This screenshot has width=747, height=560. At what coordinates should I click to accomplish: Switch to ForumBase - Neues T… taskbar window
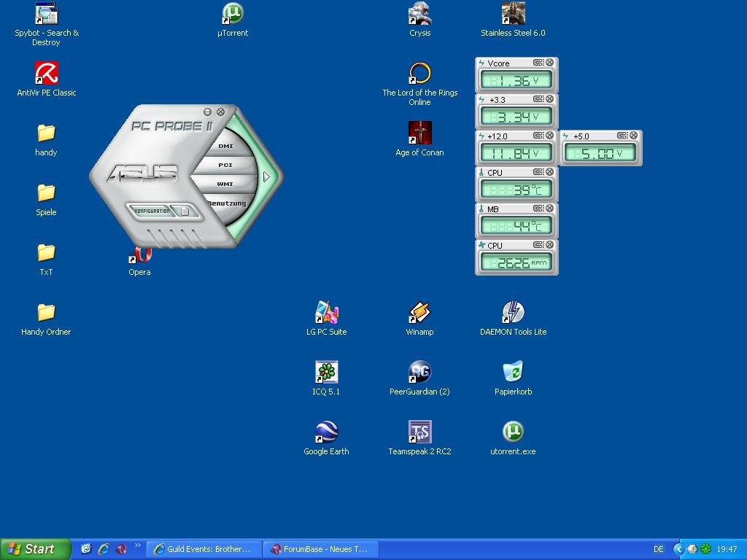point(321,549)
